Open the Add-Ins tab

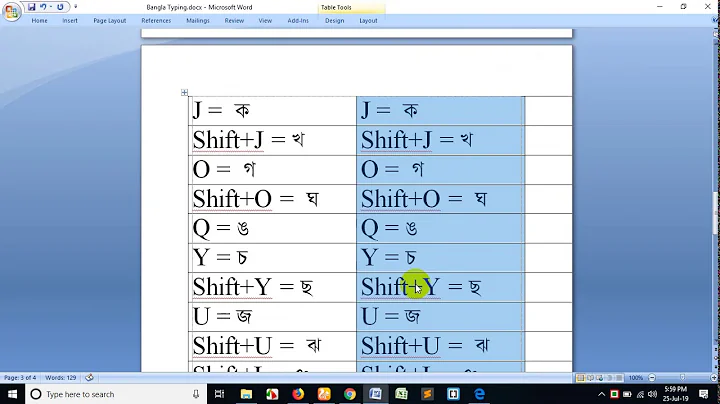298,21
